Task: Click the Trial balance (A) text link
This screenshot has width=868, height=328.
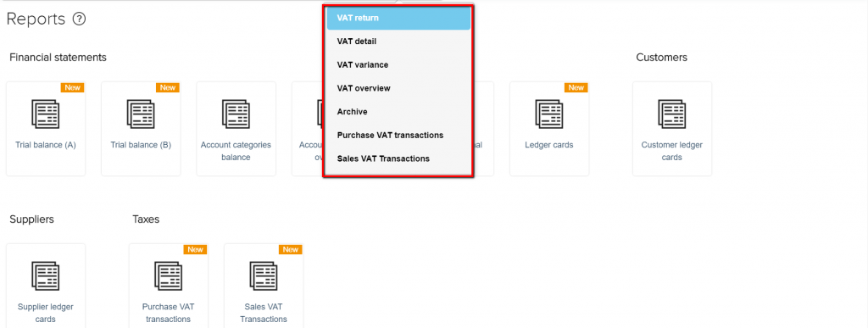Action: 46,146
